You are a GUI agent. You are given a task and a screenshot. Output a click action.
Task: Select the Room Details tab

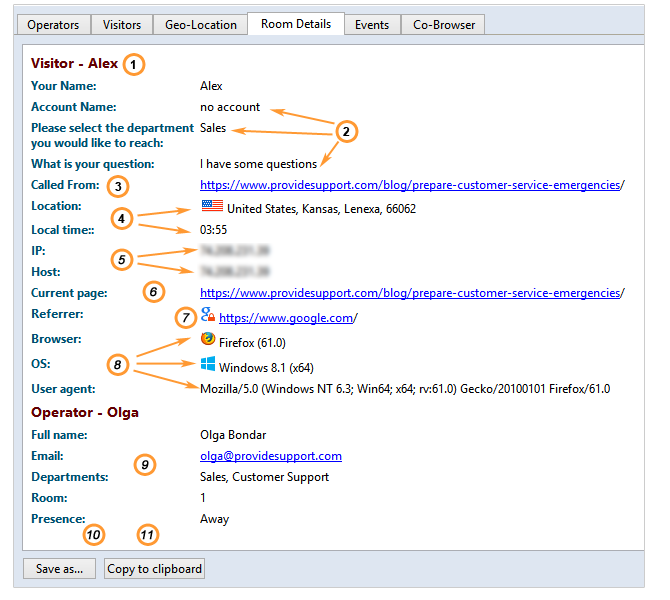coord(295,23)
